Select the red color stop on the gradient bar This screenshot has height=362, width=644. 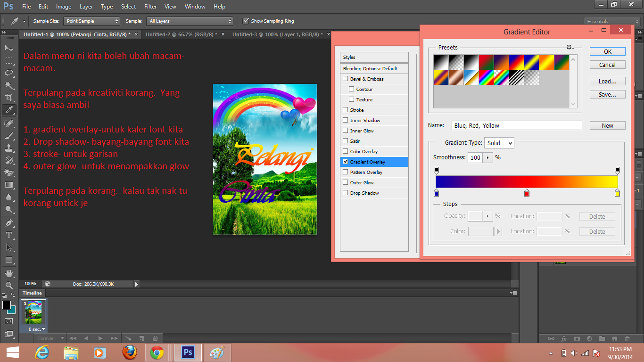coord(527,193)
